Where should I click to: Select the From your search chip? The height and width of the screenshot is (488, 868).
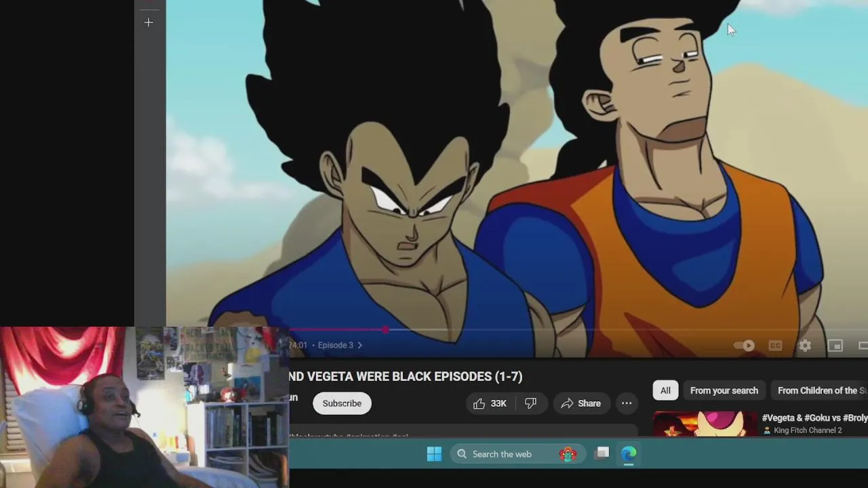[724, 390]
